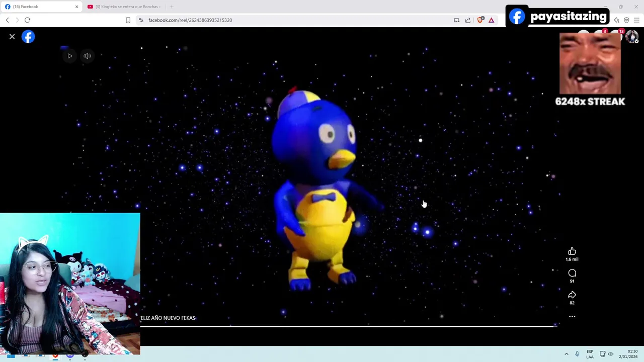Share the reel

tap(572, 295)
